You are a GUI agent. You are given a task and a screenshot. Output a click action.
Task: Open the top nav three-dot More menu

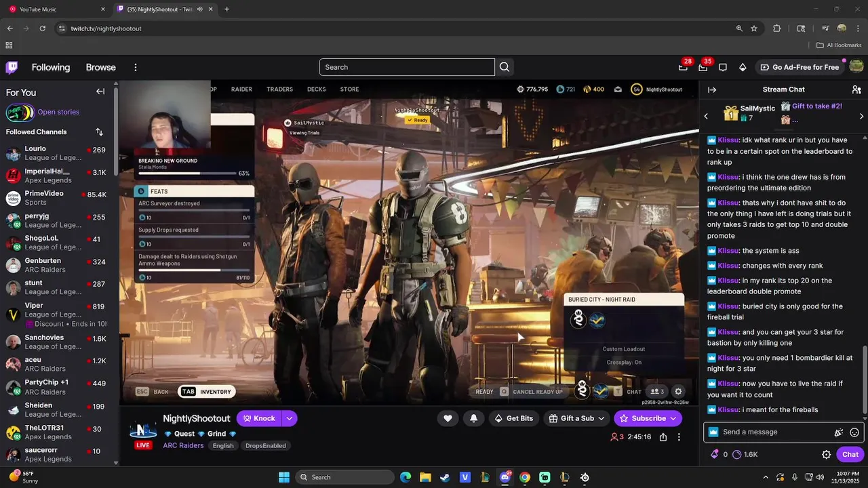(136, 67)
